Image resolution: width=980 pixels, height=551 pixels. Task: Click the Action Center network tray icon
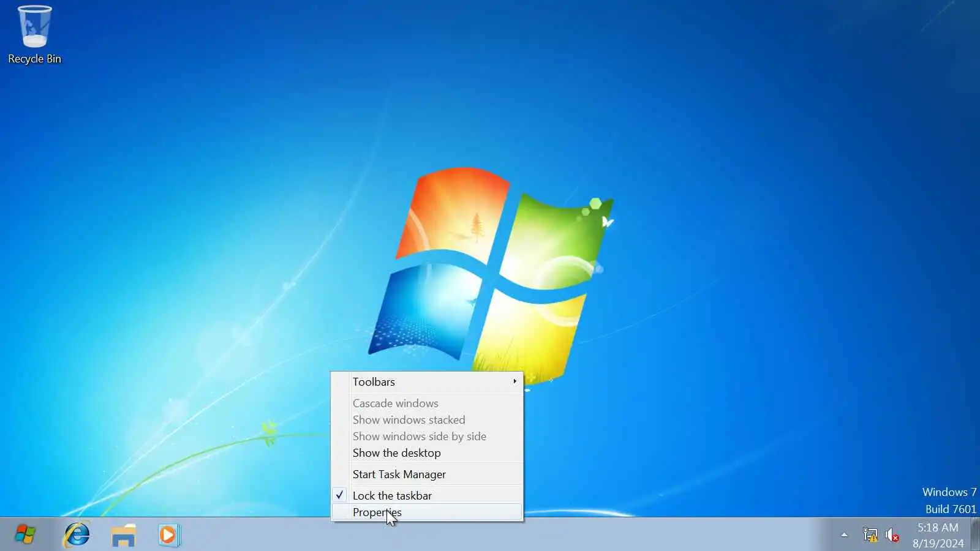click(870, 534)
